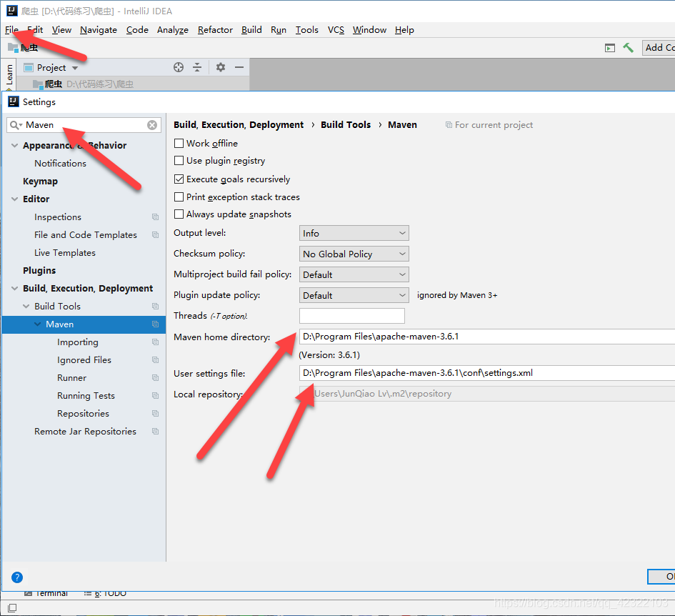Viewport: 675px width, 616px height.
Task: Click the collapse all icon in Project panel
Action: click(x=197, y=67)
